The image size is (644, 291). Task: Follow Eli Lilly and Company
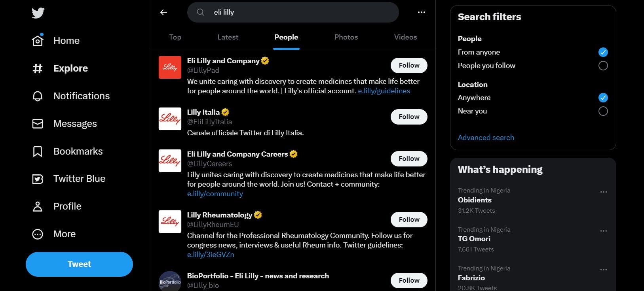point(408,65)
